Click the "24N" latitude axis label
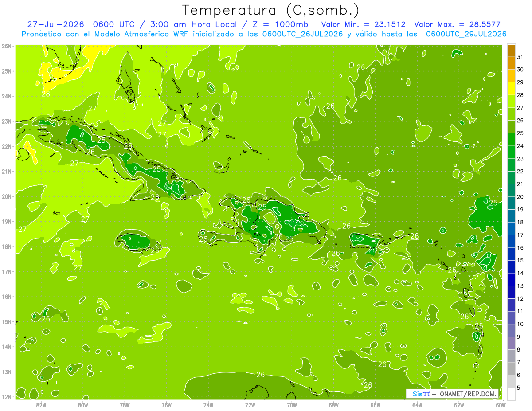Viewport: 532px width, 411px height. coord(7,96)
